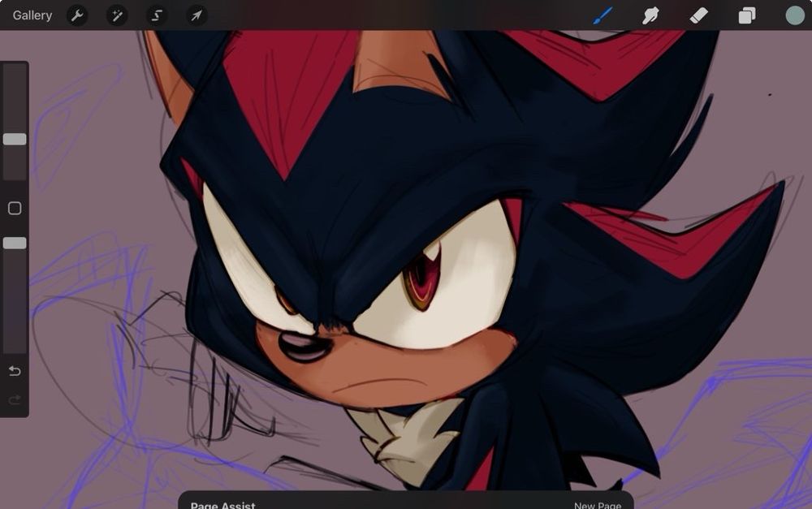The image size is (812, 509).
Task: Click the brush size slider handle
Action: 15,139
